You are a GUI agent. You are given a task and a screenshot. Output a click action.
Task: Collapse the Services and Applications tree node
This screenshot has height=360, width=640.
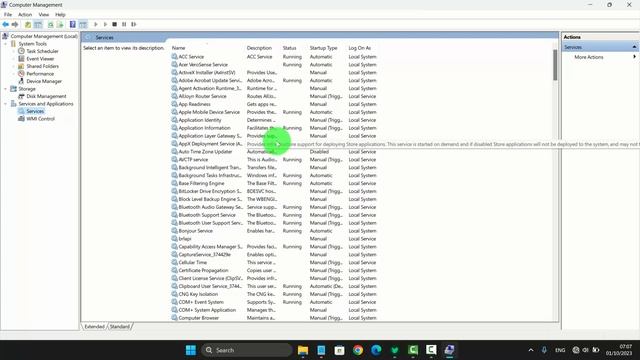click(6, 104)
